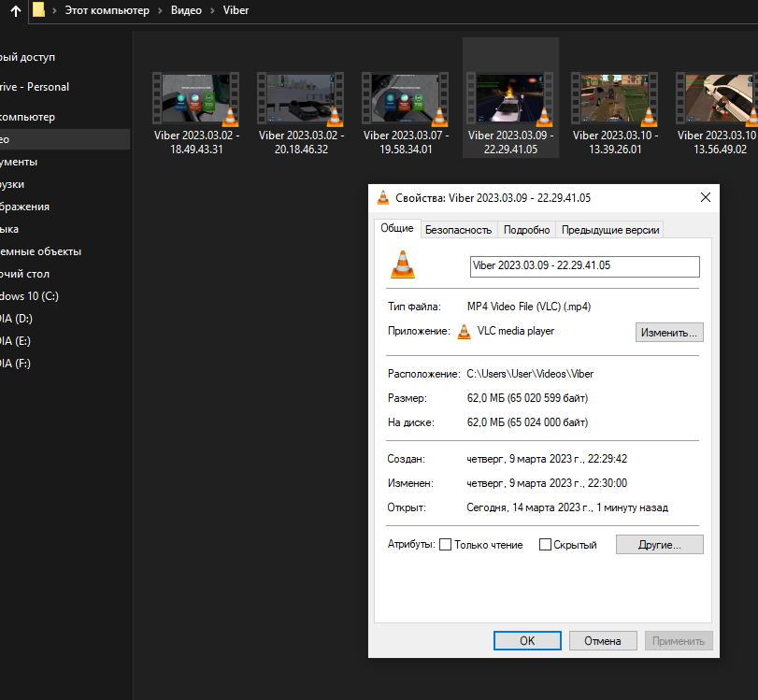Confirm with OK button
The height and width of the screenshot is (700, 758).
pyautogui.click(x=527, y=641)
